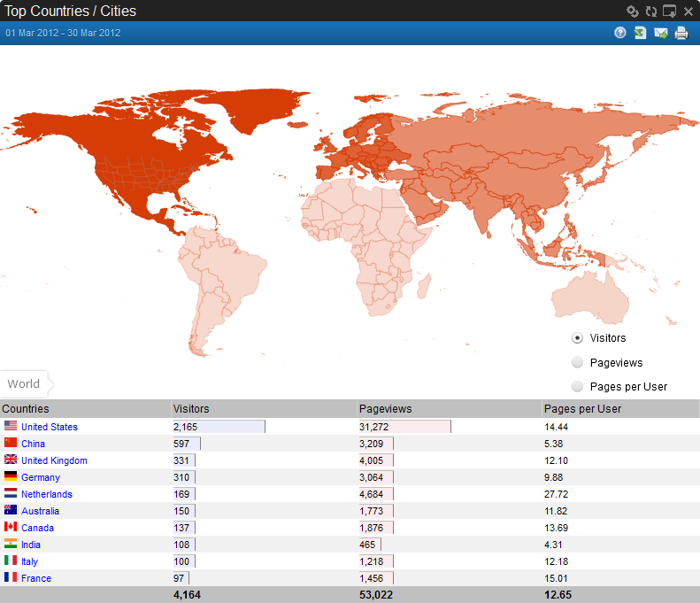Export report to Excel
Image resolution: width=700 pixels, height=603 pixels.
click(x=640, y=33)
